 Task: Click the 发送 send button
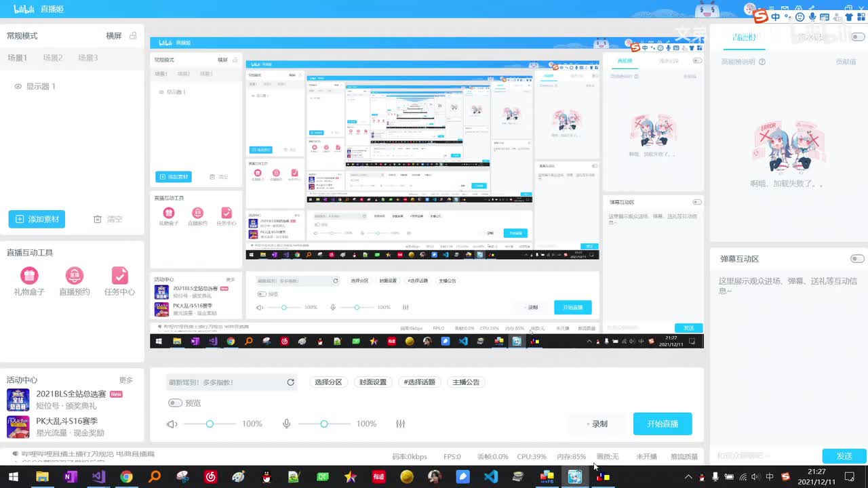844,456
